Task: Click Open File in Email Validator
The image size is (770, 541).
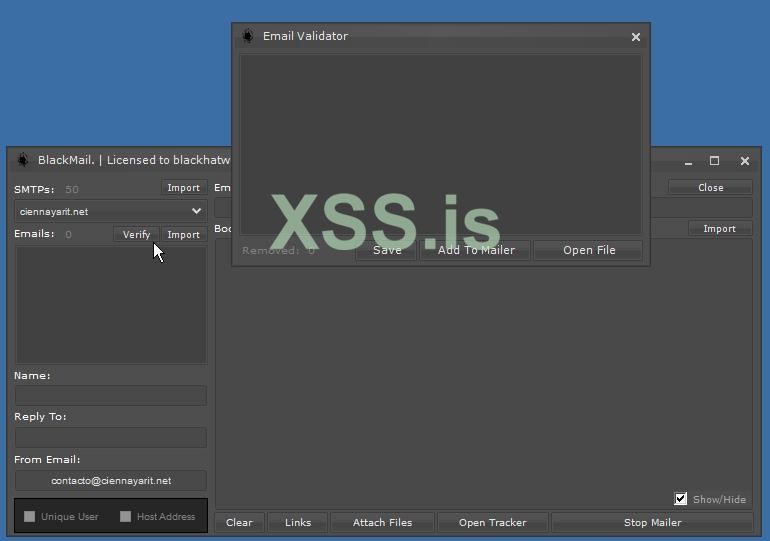Action: tap(588, 250)
